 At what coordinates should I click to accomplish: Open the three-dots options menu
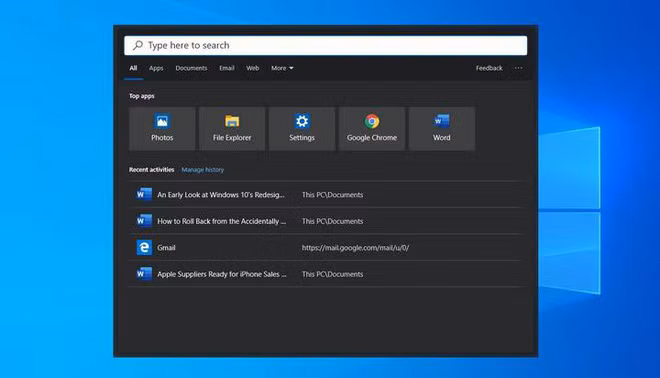(x=519, y=68)
